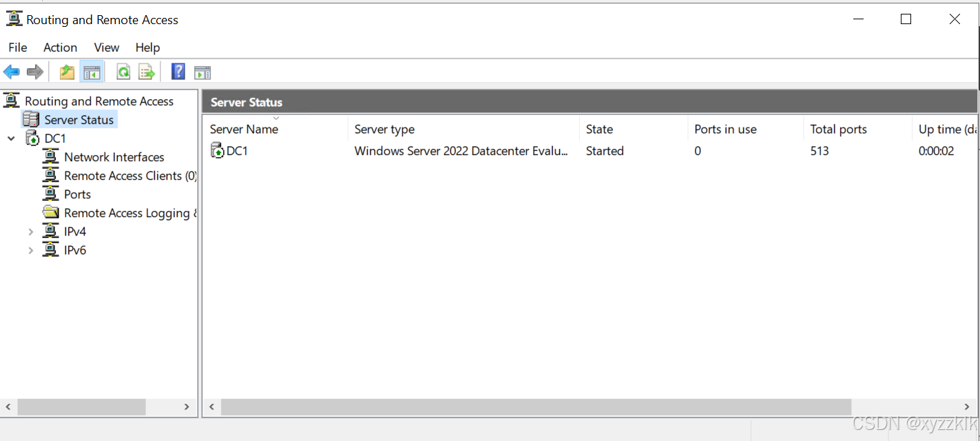The height and width of the screenshot is (441, 980).
Task: Open Help via blue question-mark icon
Action: (178, 72)
